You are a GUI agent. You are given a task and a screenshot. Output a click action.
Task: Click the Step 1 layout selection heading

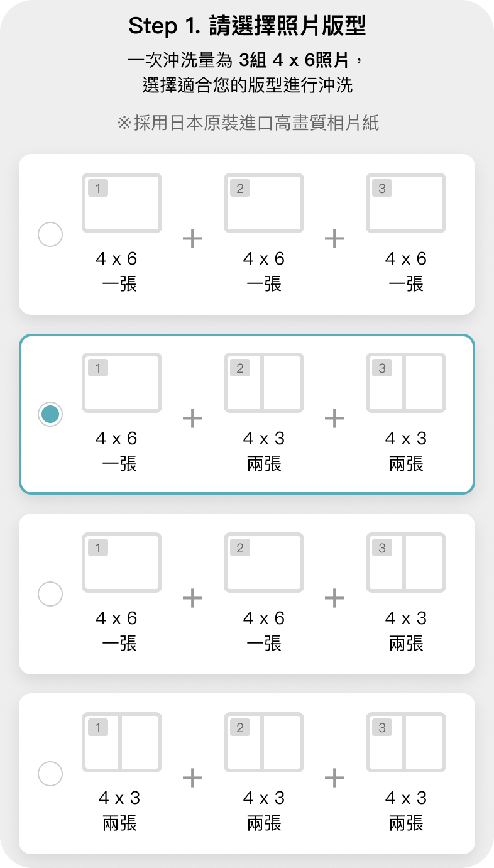247,26
